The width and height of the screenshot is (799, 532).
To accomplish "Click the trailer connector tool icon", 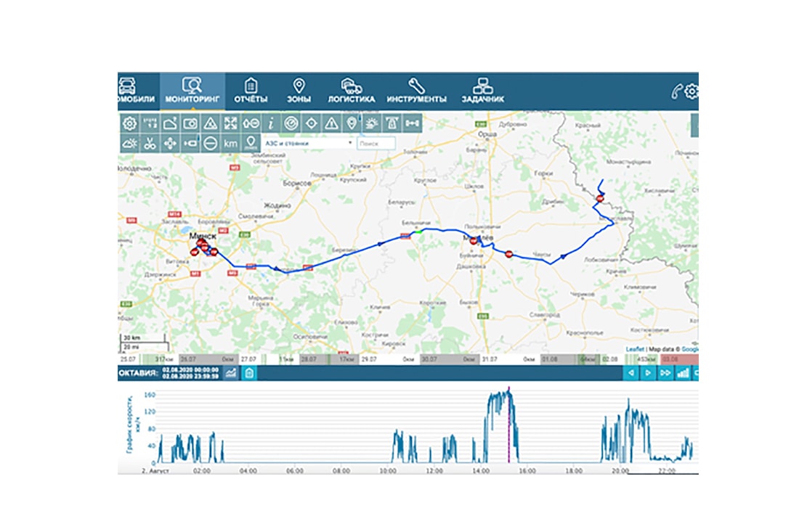I will point(190,144).
